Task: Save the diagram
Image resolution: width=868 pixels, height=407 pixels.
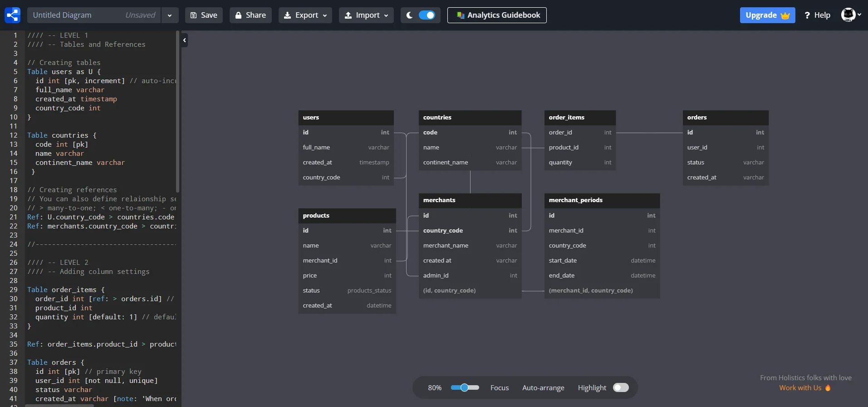Action: coord(204,15)
